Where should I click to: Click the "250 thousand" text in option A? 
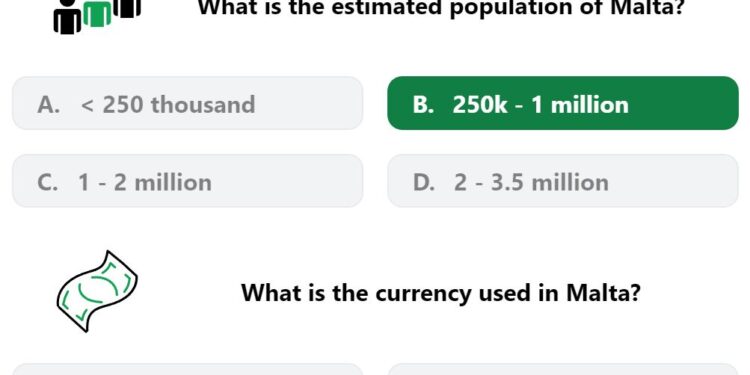pyautogui.click(x=179, y=104)
